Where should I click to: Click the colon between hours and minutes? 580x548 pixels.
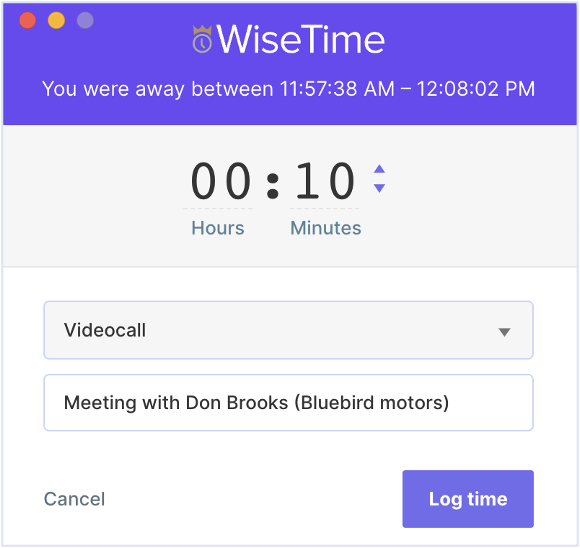point(273,186)
